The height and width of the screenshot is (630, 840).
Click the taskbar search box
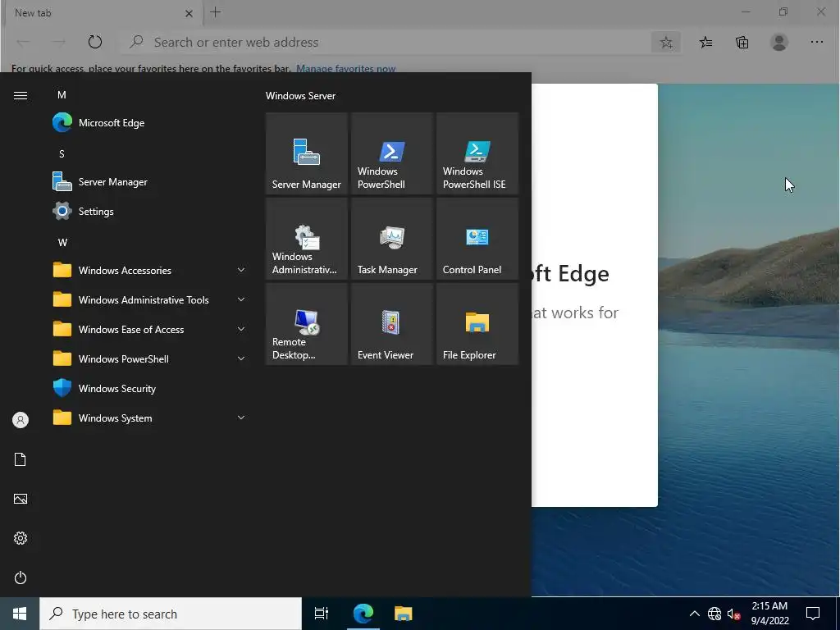(171, 614)
